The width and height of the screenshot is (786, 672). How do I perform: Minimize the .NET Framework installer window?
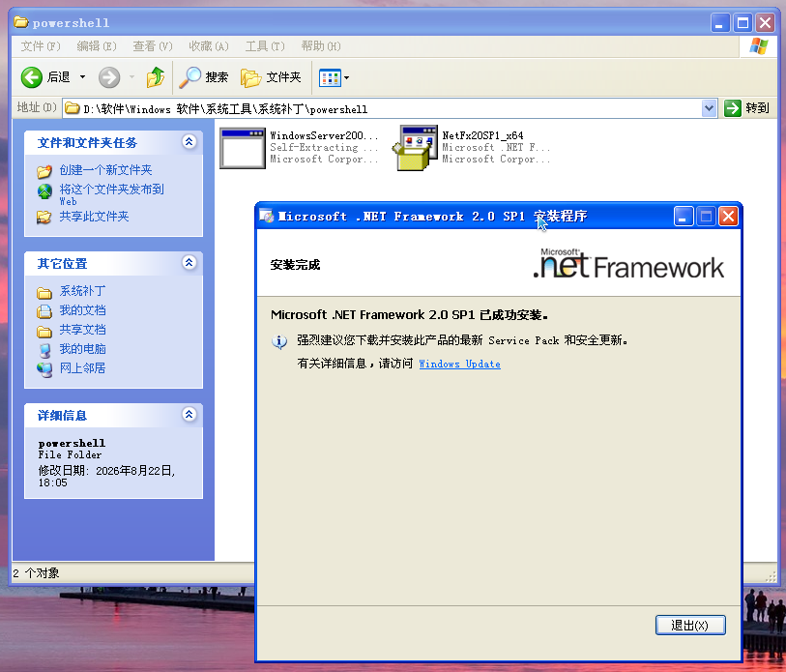[x=684, y=217]
